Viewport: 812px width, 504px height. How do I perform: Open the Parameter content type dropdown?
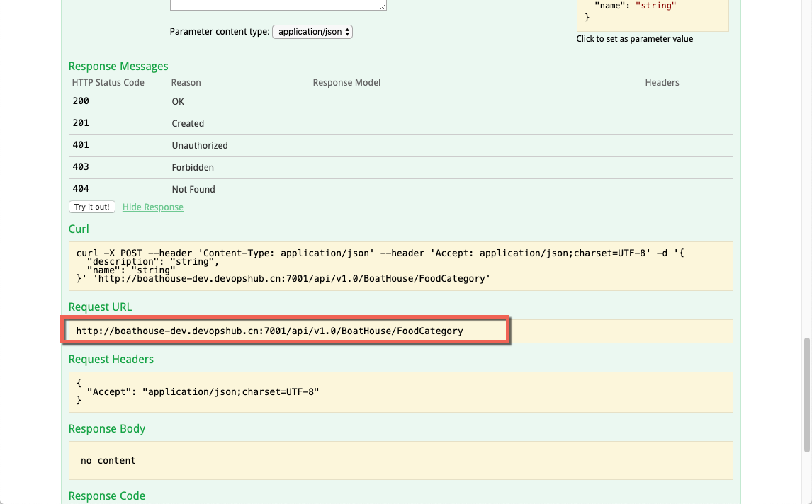312,32
